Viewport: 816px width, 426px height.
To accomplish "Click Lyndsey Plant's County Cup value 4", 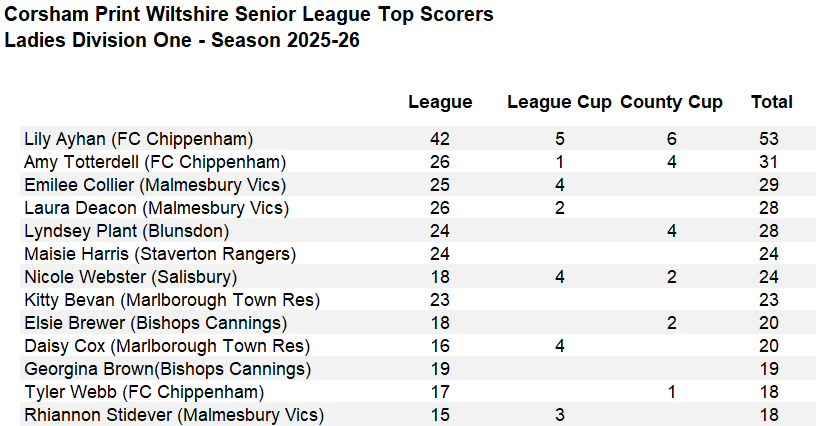I will pos(671,231).
